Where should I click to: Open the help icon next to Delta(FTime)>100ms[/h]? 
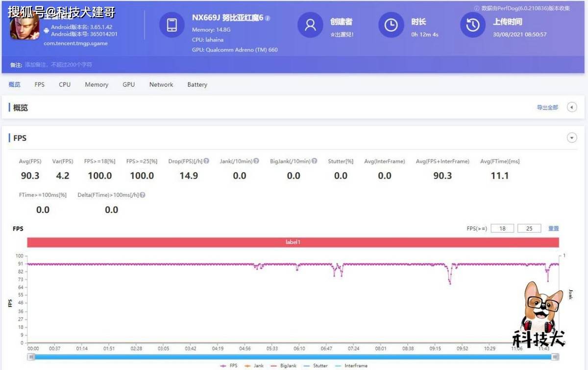click(142, 194)
